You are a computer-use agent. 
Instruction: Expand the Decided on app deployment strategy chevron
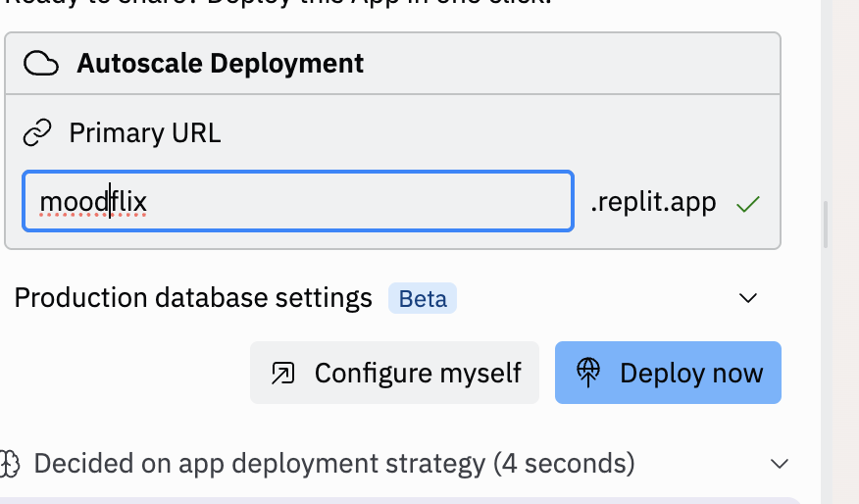coord(779,464)
